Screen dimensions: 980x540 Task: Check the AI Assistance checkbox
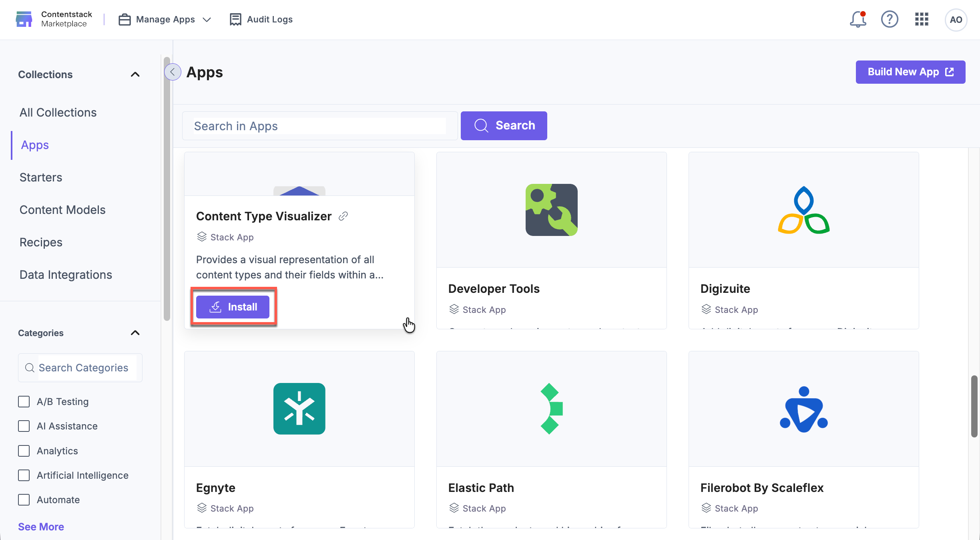24,426
